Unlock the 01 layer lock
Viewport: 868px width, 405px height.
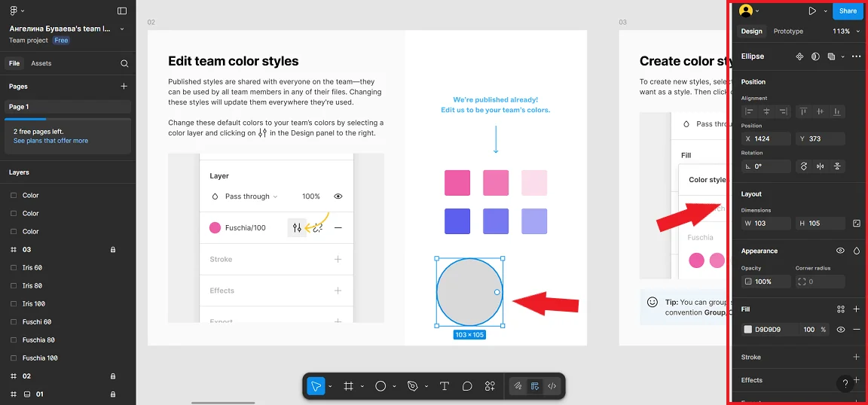(x=113, y=394)
